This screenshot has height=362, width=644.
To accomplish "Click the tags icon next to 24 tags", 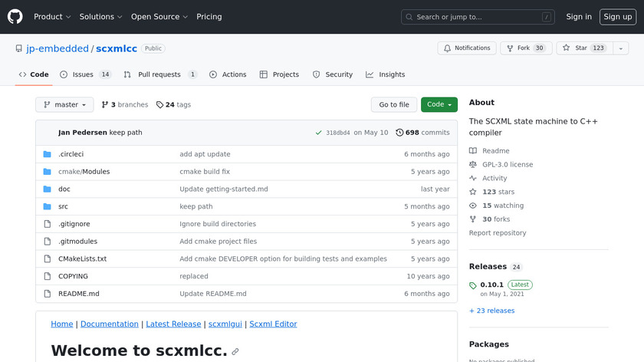I will (159, 105).
